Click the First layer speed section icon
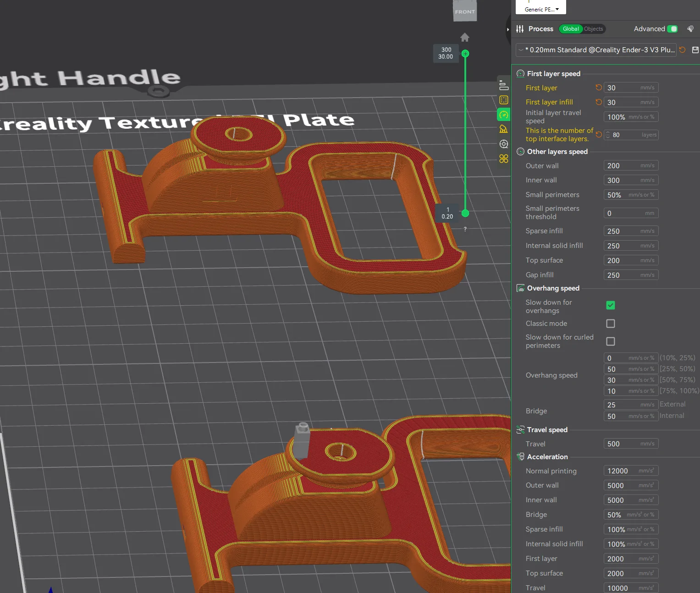The image size is (700, 593). [520, 74]
